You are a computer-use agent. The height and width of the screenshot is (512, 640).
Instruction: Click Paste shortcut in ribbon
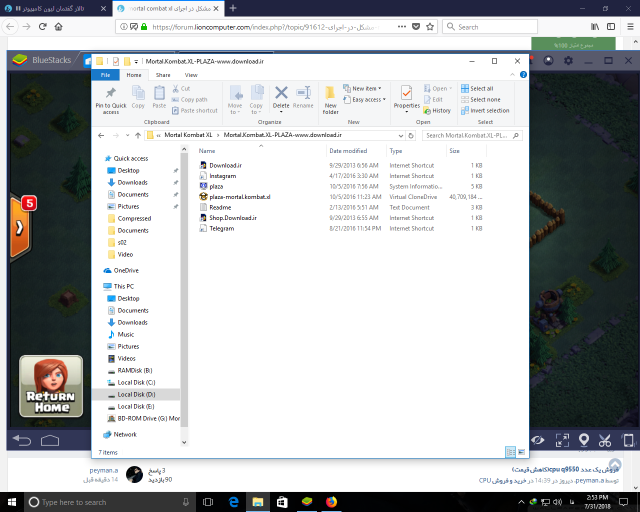click(195, 110)
